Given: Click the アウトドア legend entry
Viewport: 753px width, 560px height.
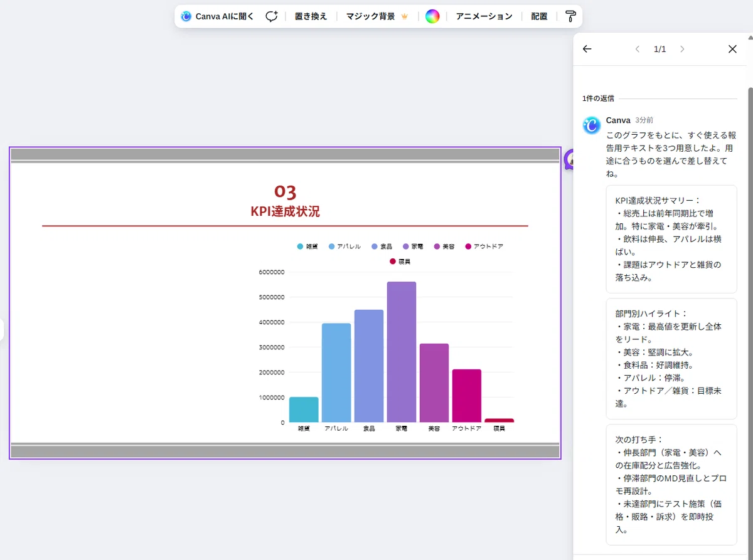Looking at the screenshot, I should [x=484, y=246].
